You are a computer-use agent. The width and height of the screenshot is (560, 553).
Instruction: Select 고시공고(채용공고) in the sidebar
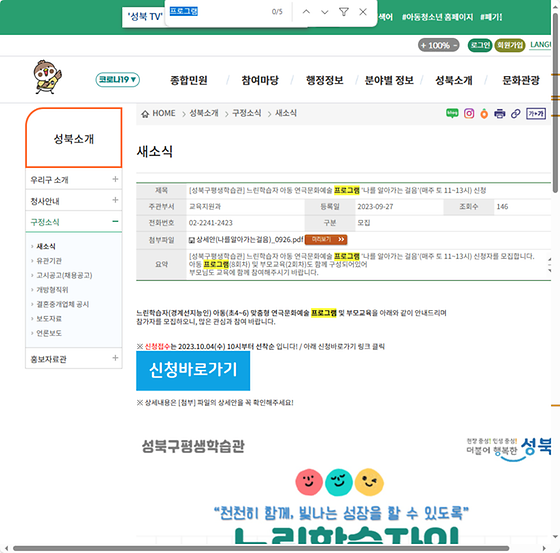64,275
